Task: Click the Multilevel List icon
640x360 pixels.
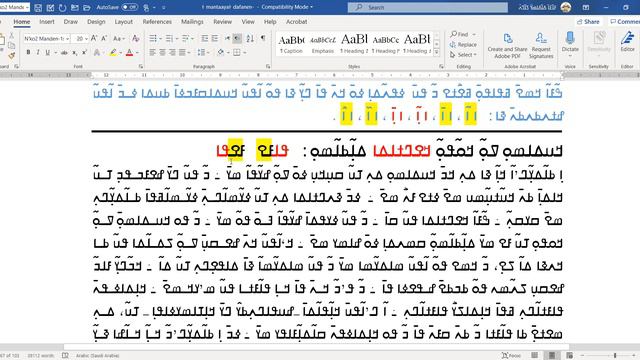Action: point(186,38)
